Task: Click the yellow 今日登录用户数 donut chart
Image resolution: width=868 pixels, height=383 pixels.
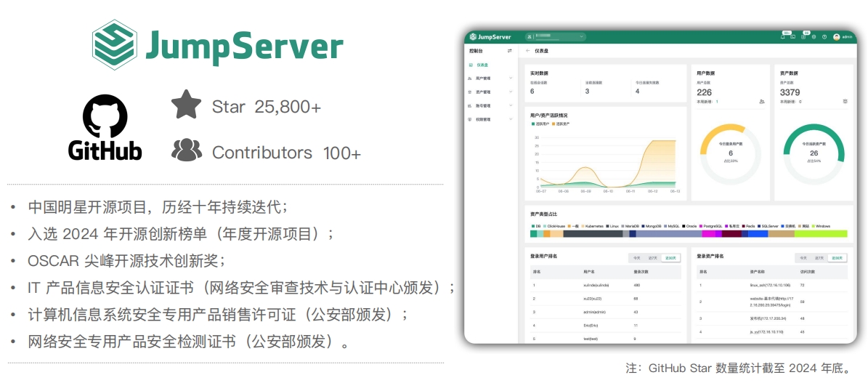Action: (x=730, y=155)
